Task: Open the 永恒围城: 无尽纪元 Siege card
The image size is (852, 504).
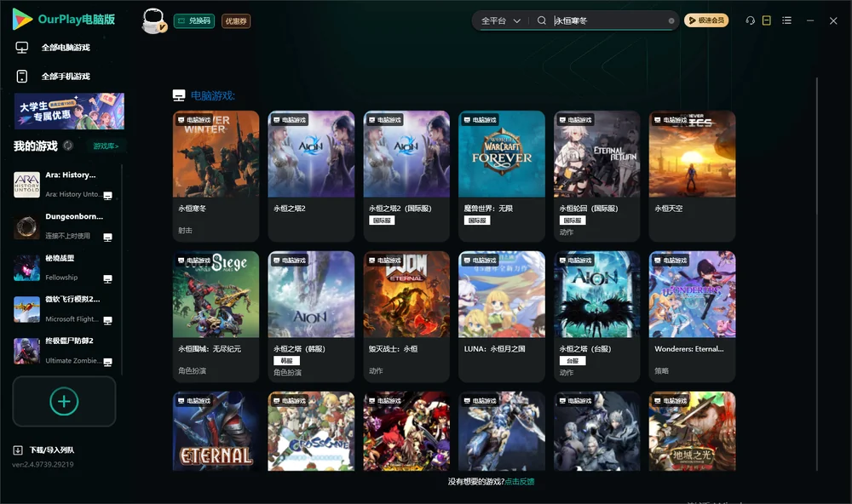Action: pyautogui.click(x=216, y=317)
